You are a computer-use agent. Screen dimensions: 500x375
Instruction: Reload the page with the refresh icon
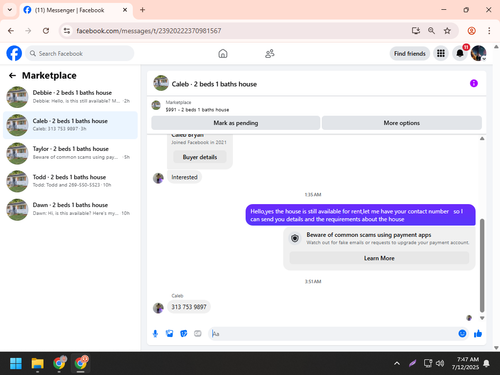(x=46, y=31)
